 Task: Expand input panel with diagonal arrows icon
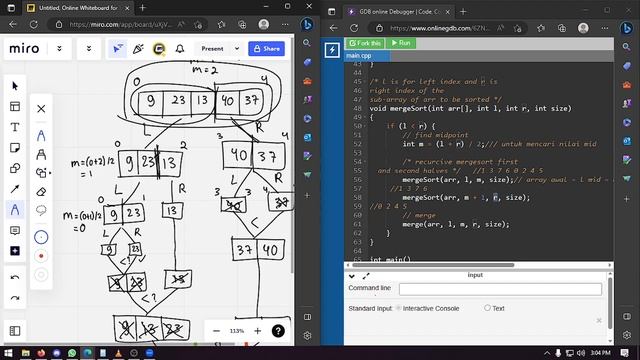point(366,276)
